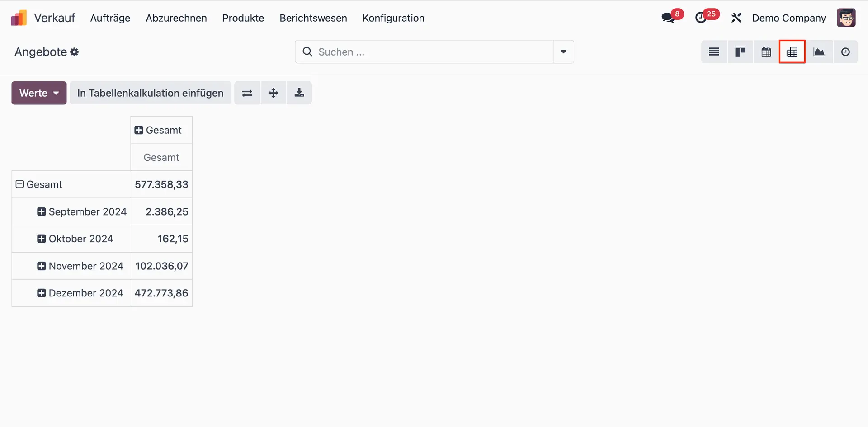This screenshot has width=868, height=427.
Task: Open the Werte dropdown
Action: [x=39, y=93]
